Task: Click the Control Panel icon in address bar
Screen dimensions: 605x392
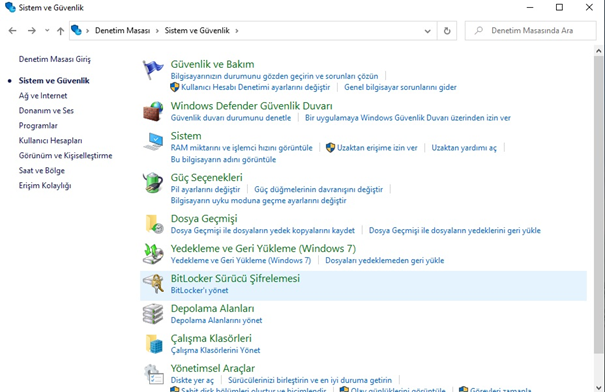Action: [76, 30]
